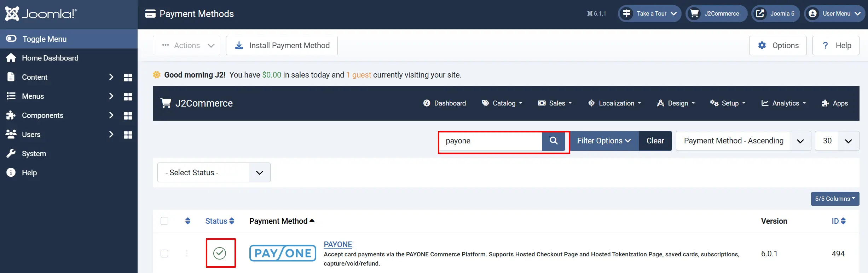Click the PAYONE row drag handle

[x=187, y=253]
